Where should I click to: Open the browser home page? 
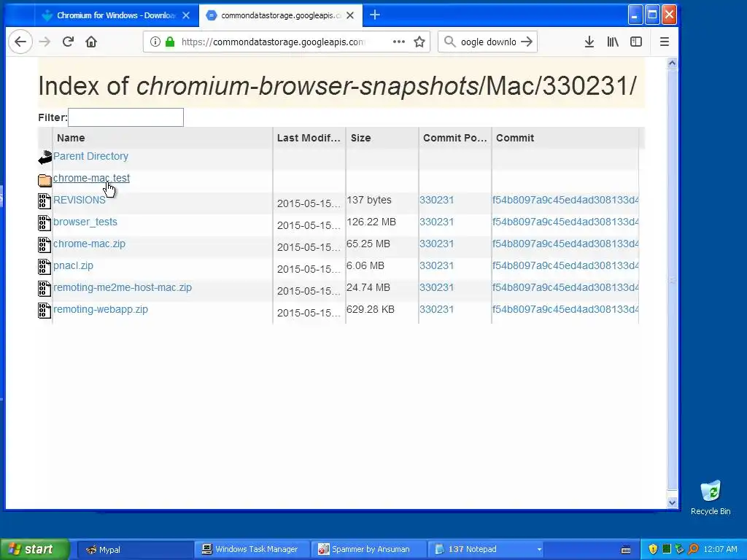click(91, 42)
